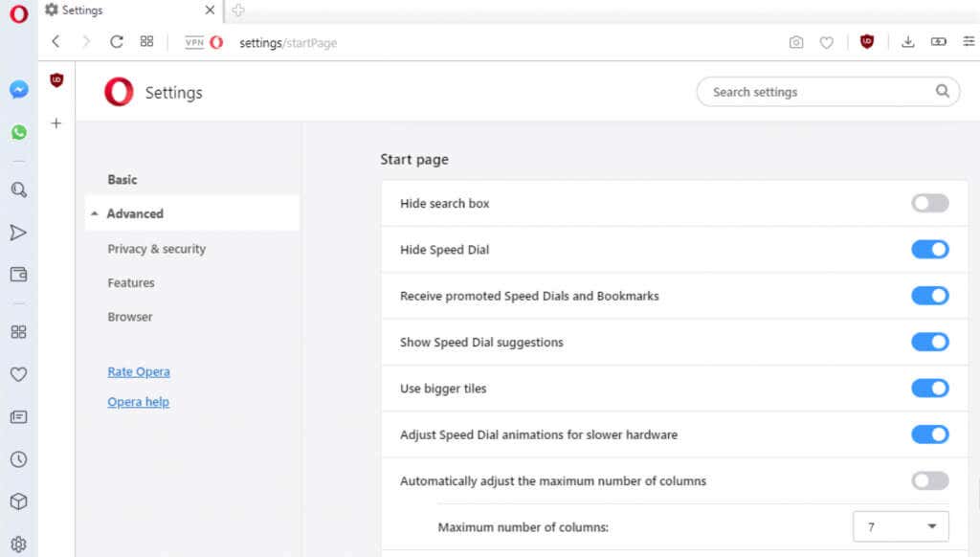Switch to Basic settings
This screenshot has width=980, height=557.
pos(122,179)
